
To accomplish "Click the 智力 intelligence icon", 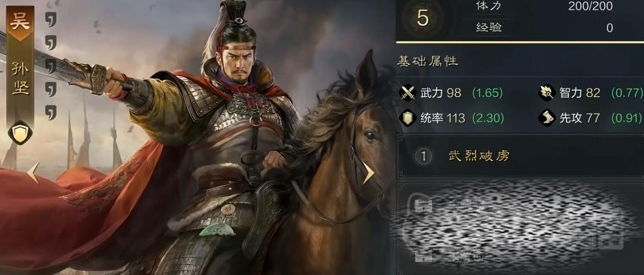I will [547, 93].
